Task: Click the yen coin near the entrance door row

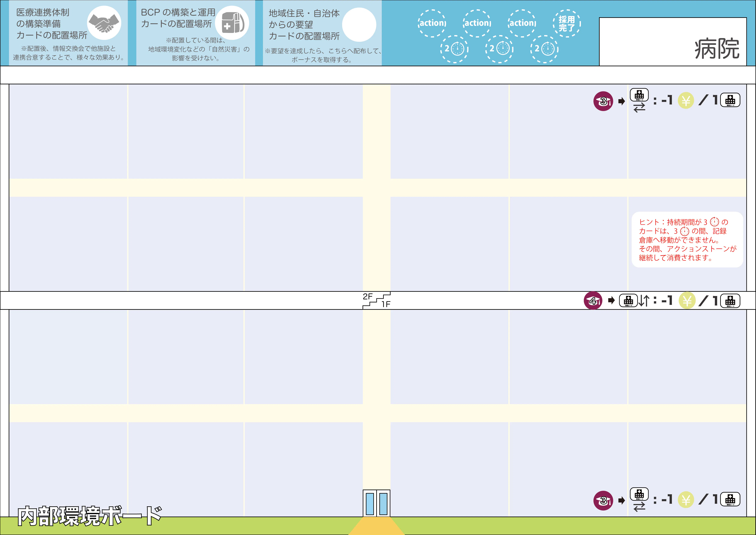Action: pos(686,500)
